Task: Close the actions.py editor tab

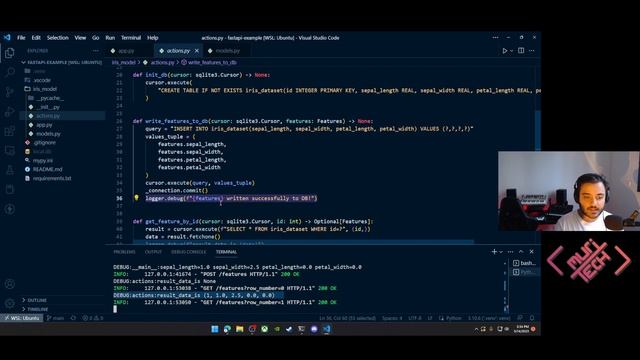Action: [197, 51]
